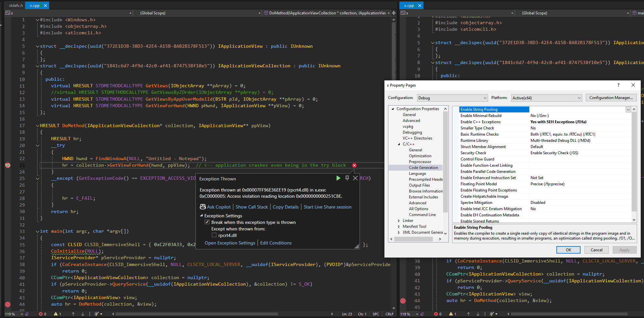Click the left editor's horizontal scrollbar
Screen dimensions: 644x318
[x=196, y=314]
